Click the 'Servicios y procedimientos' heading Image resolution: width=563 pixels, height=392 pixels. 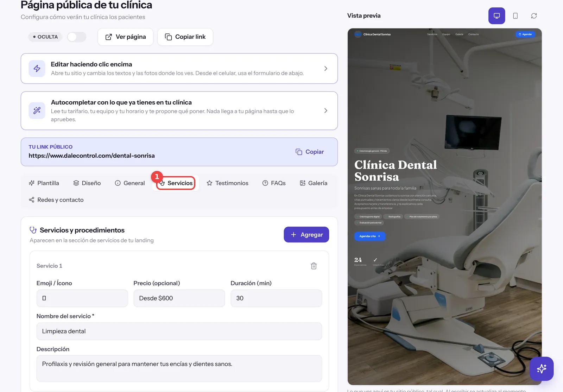pos(82,230)
